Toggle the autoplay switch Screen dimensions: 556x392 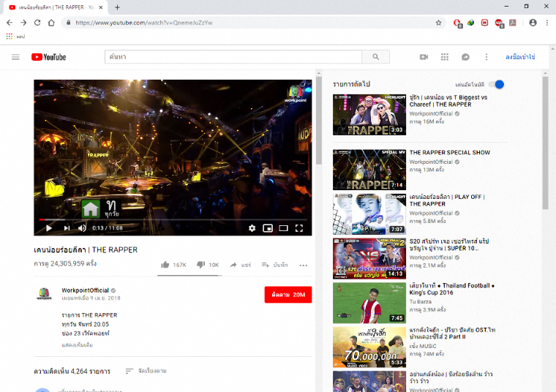coord(496,84)
